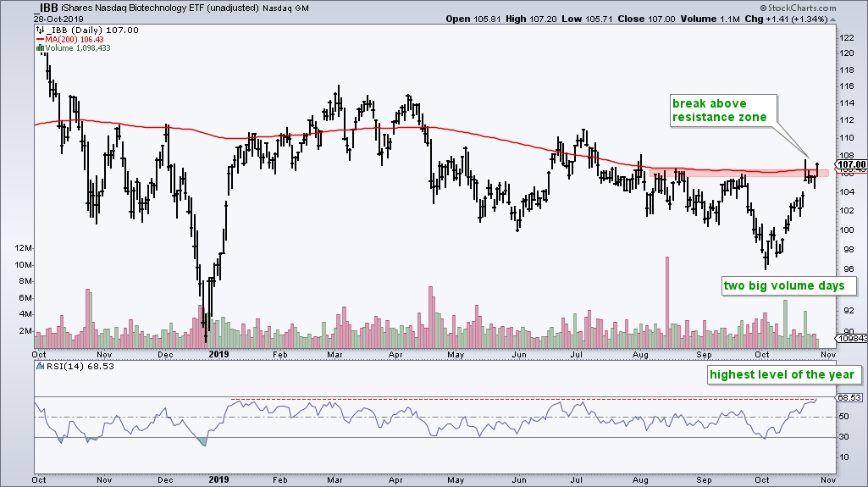Click the 122 price axis label

pos(847,38)
